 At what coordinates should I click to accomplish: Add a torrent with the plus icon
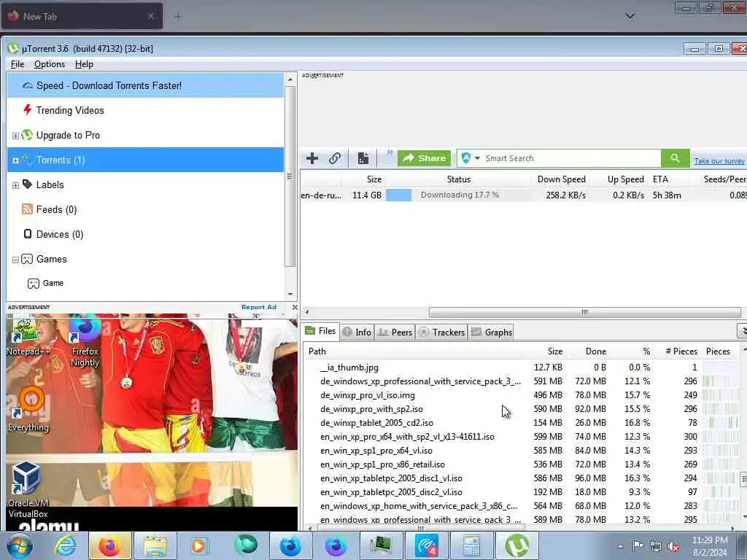coord(312,158)
